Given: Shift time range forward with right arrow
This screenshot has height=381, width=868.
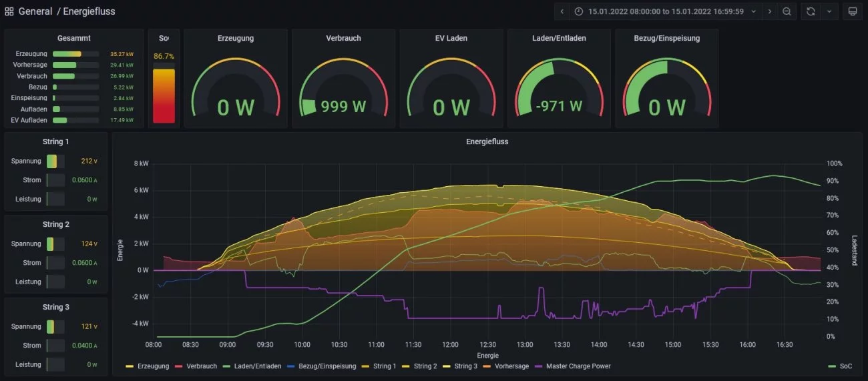Looking at the screenshot, I should pyautogui.click(x=770, y=11).
